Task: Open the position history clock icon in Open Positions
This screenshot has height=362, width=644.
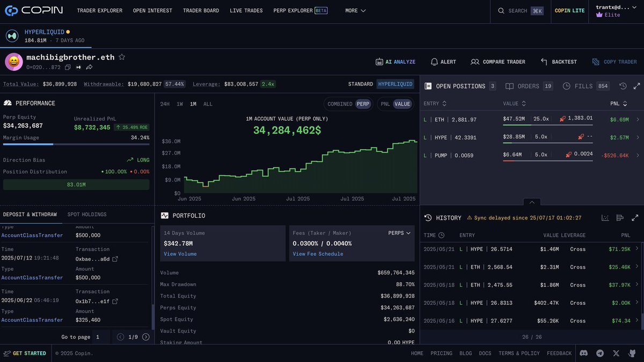Action: [x=623, y=86]
